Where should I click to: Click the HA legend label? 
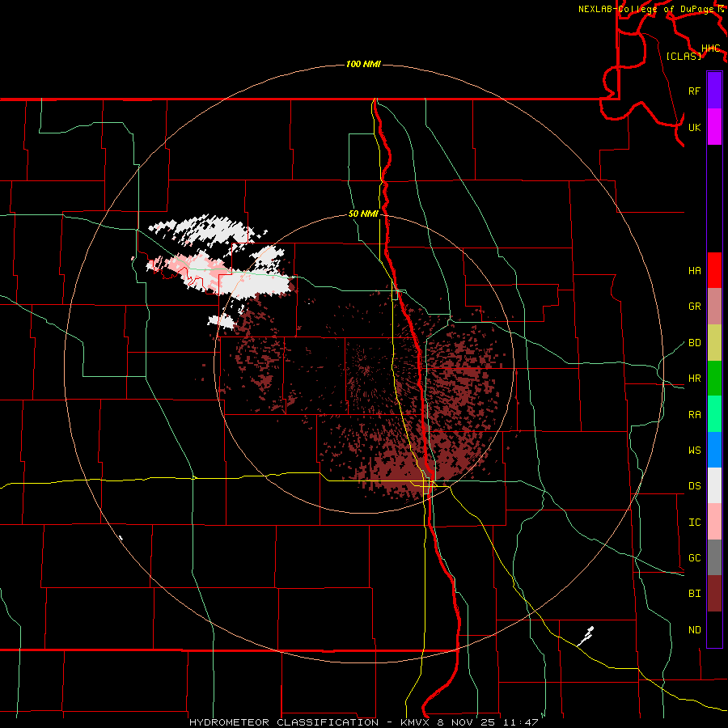coord(695,270)
